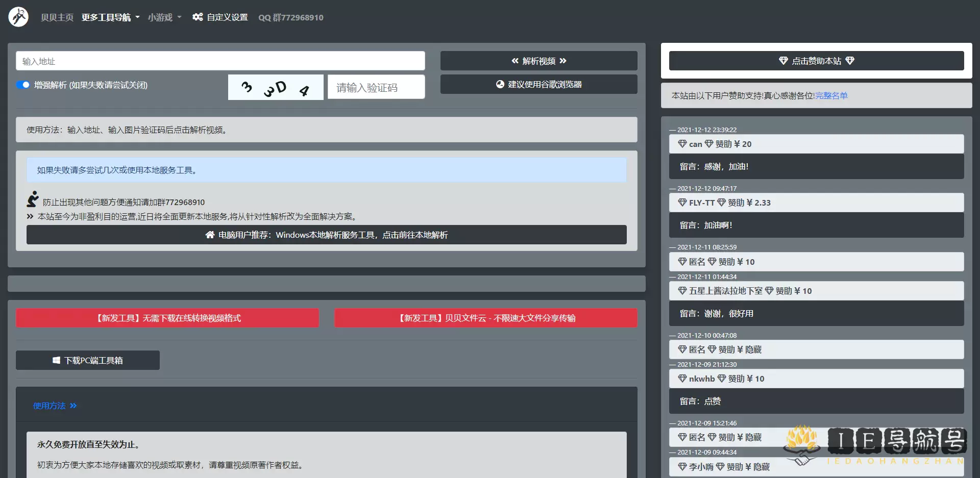Expand the 使用方法 chevron link

pyautogui.click(x=73, y=406)
